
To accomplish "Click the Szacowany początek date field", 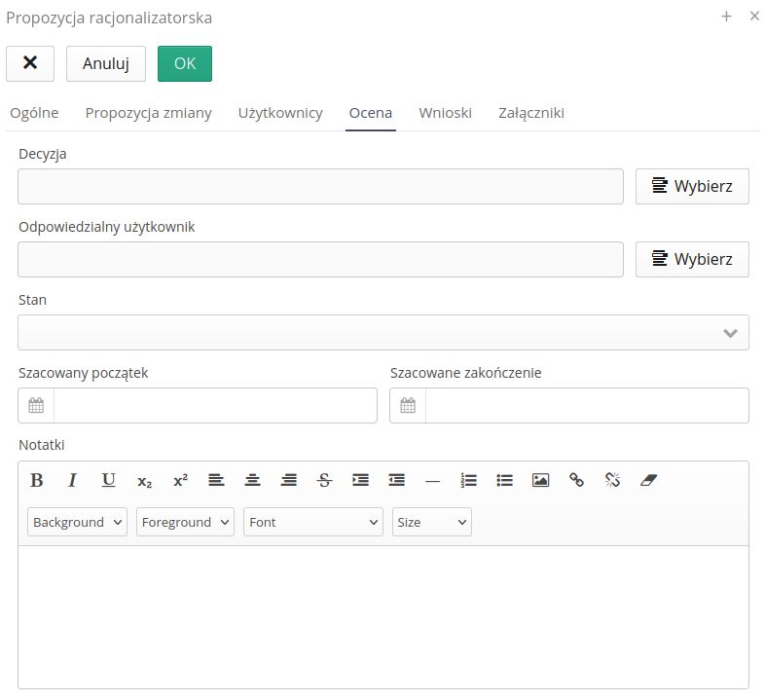I will pyautogui.click(x=214, y=406).
